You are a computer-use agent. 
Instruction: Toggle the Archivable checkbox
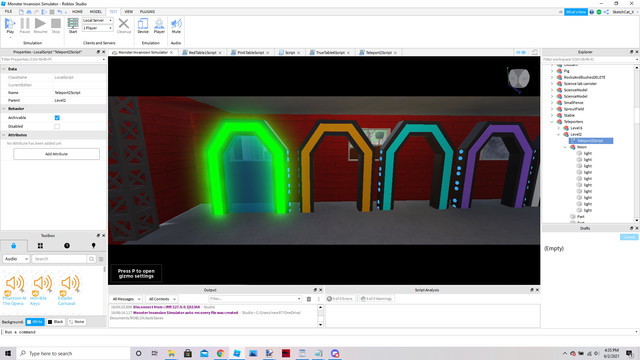point(57,118)
